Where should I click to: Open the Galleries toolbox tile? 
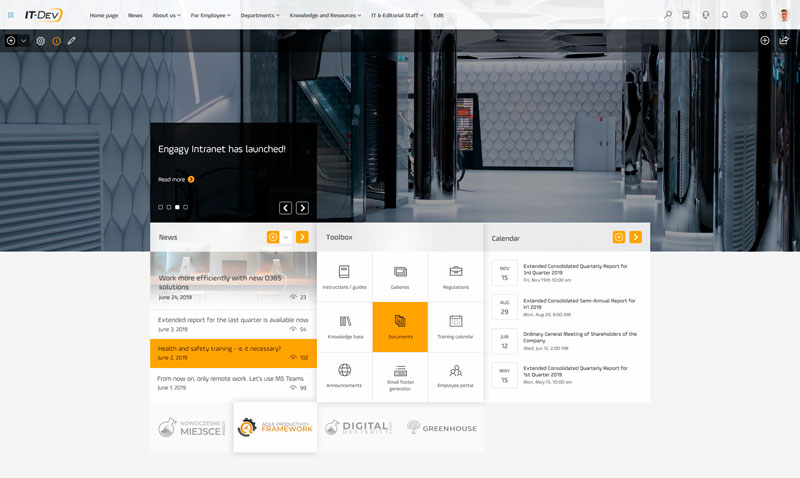click(400, 276)
